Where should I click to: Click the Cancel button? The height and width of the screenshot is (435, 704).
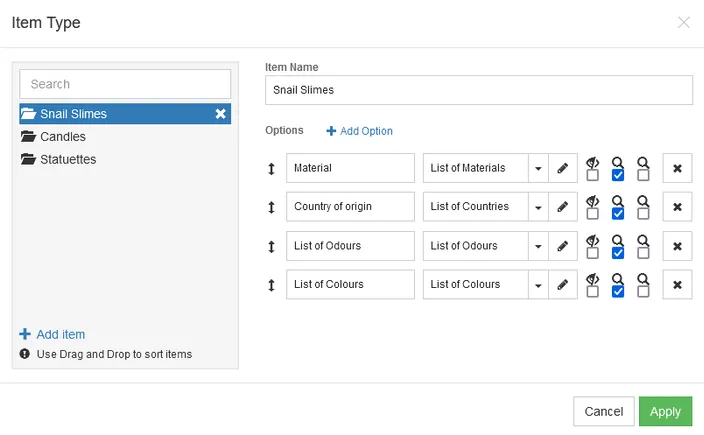pos(603,411)
